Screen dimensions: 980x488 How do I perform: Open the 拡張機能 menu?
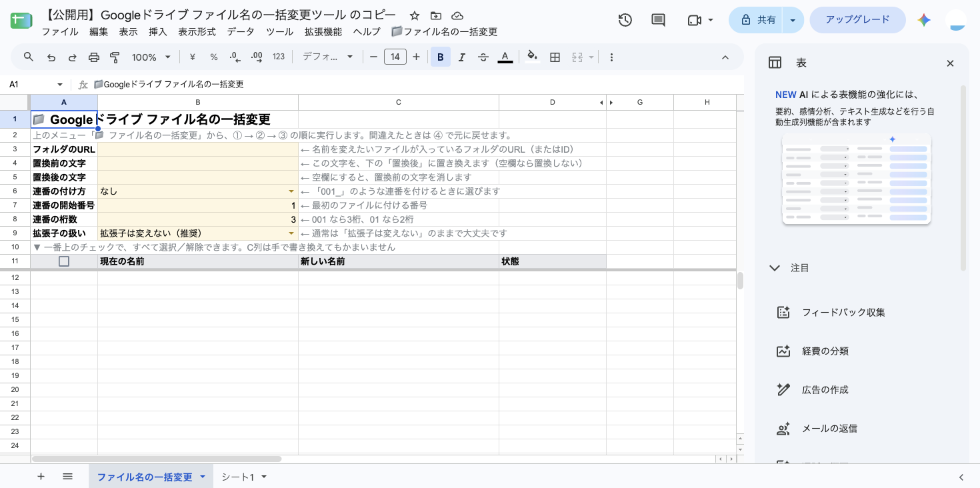click(x=323, y=32)
